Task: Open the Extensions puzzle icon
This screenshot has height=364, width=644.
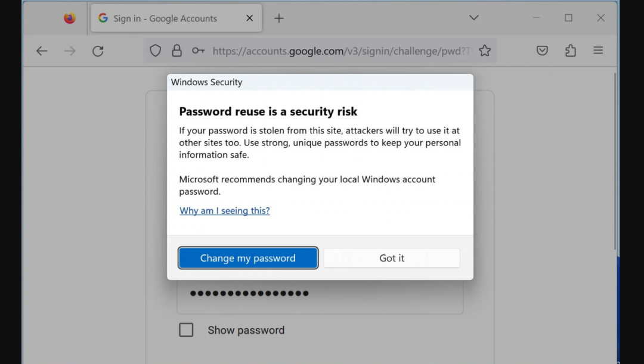Action: click(571, 51)
